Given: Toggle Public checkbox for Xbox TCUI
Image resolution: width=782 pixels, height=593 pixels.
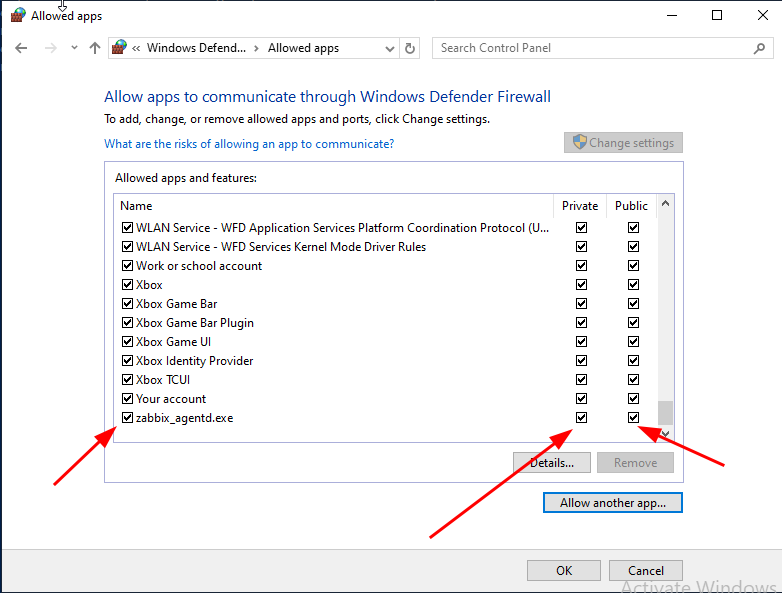Looking at the screenshot, I should 633,380.
